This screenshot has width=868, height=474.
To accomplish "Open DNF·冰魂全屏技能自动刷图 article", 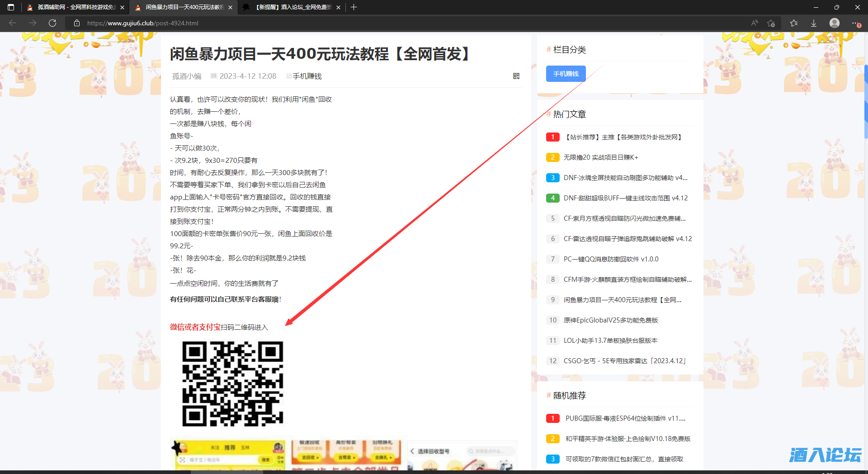I will coord(626,178).
